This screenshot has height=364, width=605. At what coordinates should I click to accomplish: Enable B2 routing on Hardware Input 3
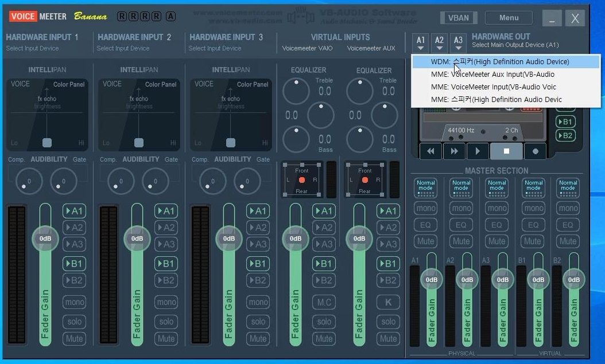pyautogui.click(x=258, y=280)
